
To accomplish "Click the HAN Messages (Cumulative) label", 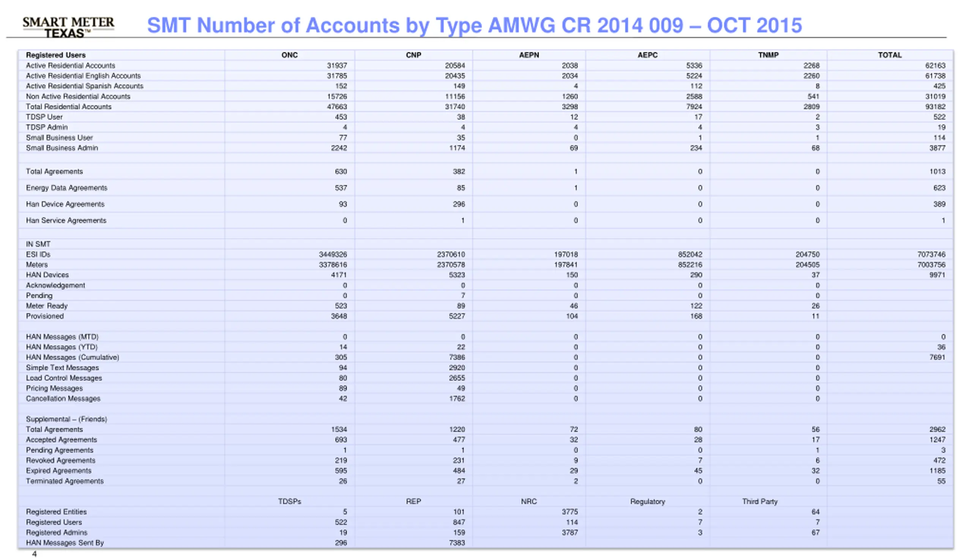I will [73, 357].
